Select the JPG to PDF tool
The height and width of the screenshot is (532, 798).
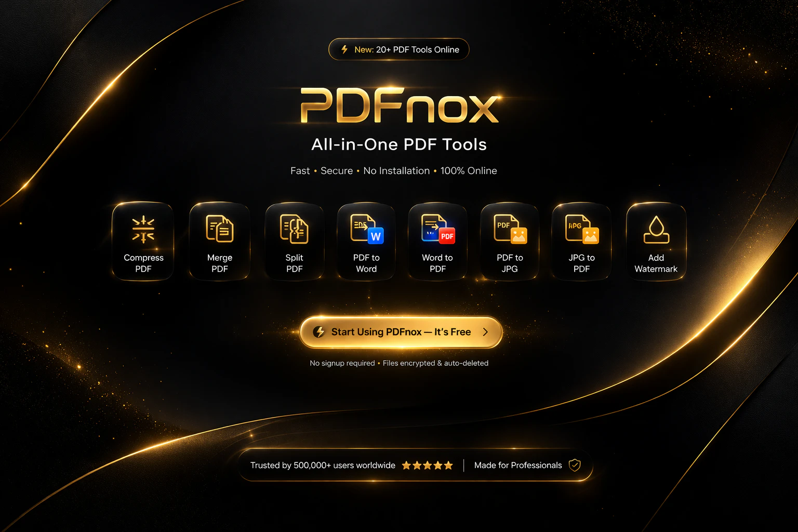581,241
